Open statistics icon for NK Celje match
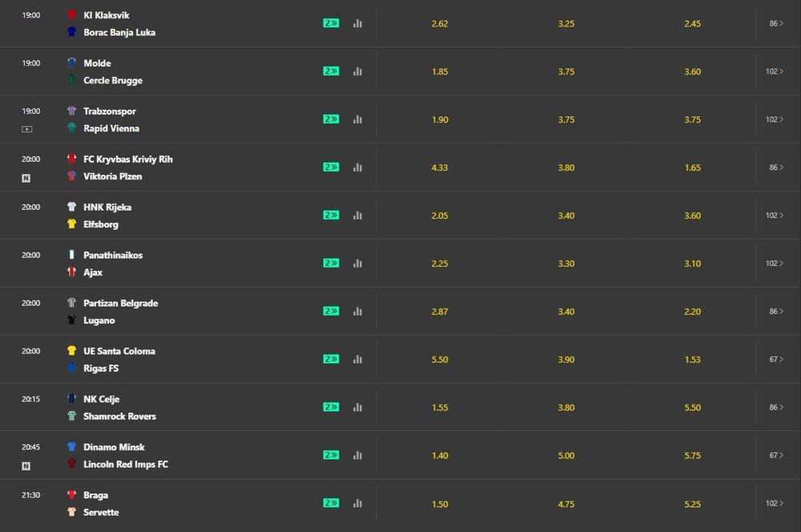 (x=357, y=407)
